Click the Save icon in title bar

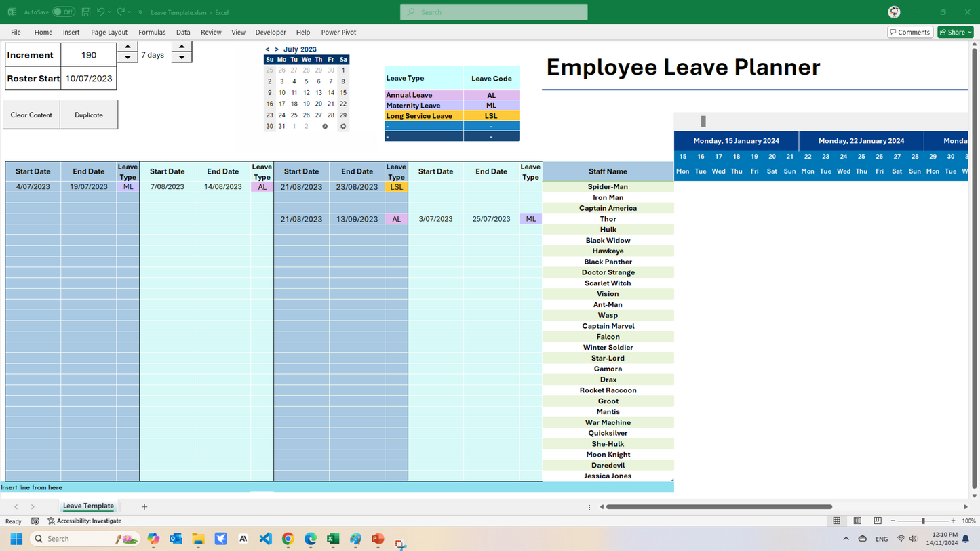(x=86, y=12)
